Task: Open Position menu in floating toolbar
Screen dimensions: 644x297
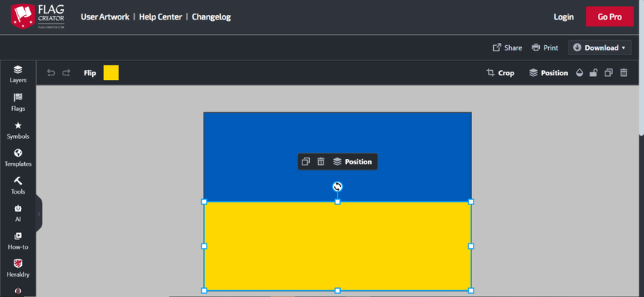Action: [x=352, y=161]
